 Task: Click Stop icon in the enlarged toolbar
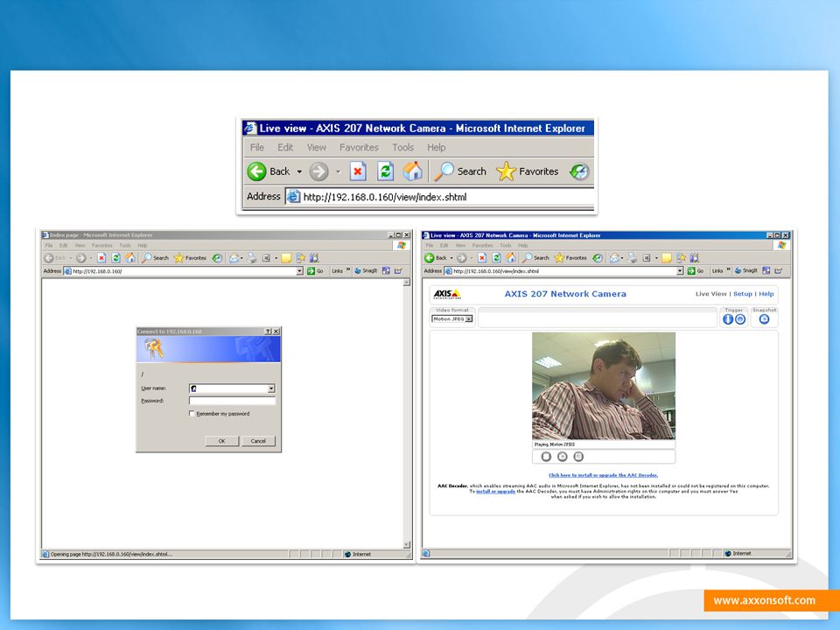pyautogui.click(x=358, y=171)
